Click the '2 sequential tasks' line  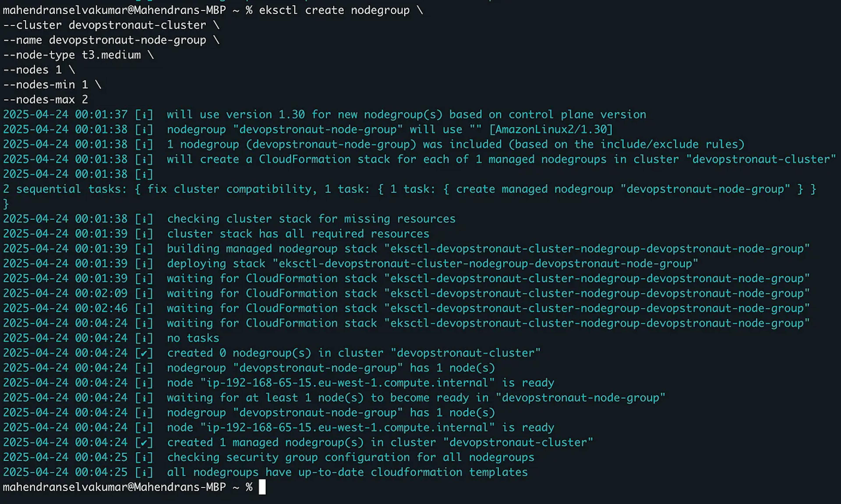tap(409, 189)
